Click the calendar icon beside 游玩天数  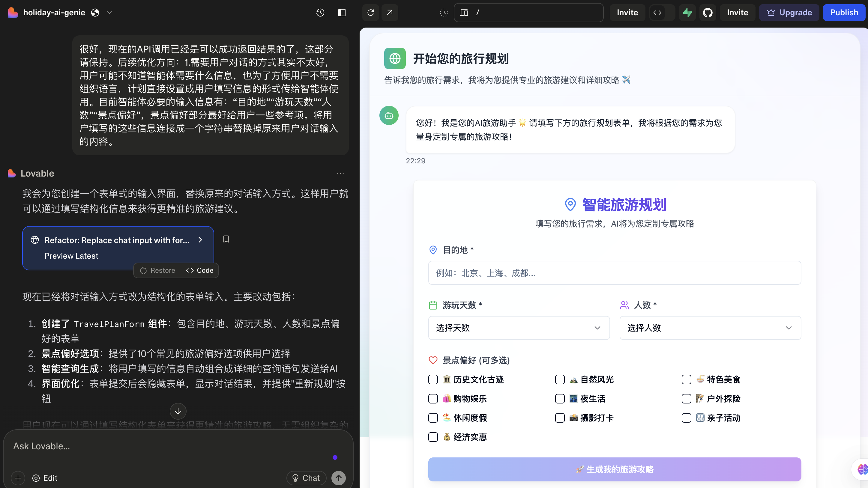click(x=433, y=305)
